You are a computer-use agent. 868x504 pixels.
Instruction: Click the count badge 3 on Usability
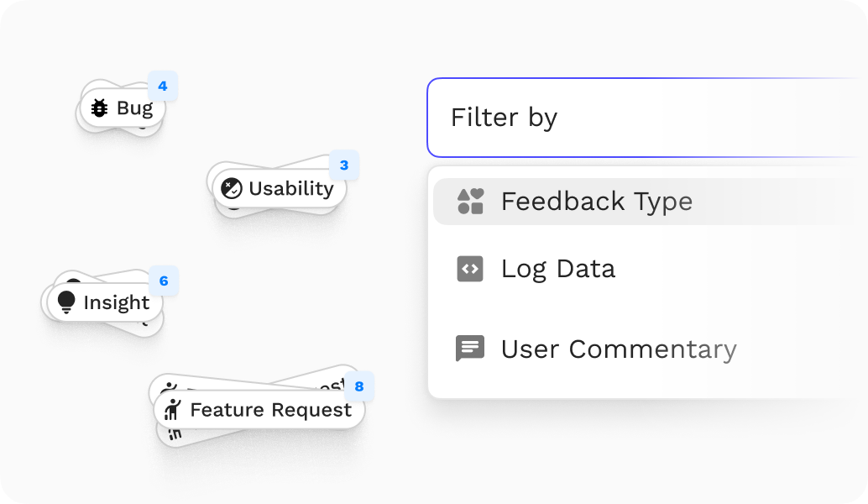click(x=344, y=165)
